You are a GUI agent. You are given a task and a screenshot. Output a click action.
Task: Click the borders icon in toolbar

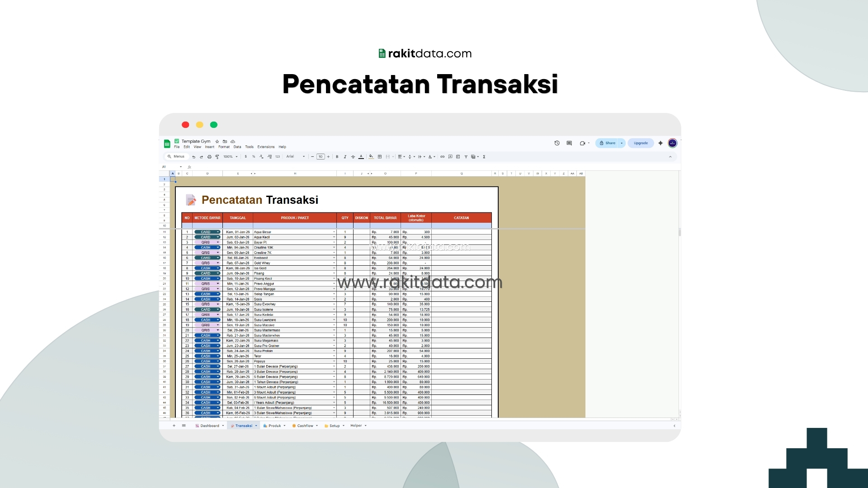[x=380, y=157]
